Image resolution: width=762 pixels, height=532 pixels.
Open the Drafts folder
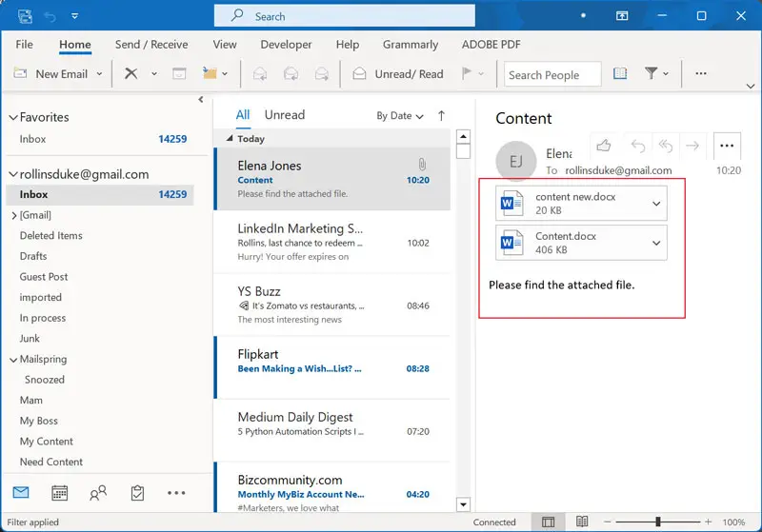coord(35,256)
